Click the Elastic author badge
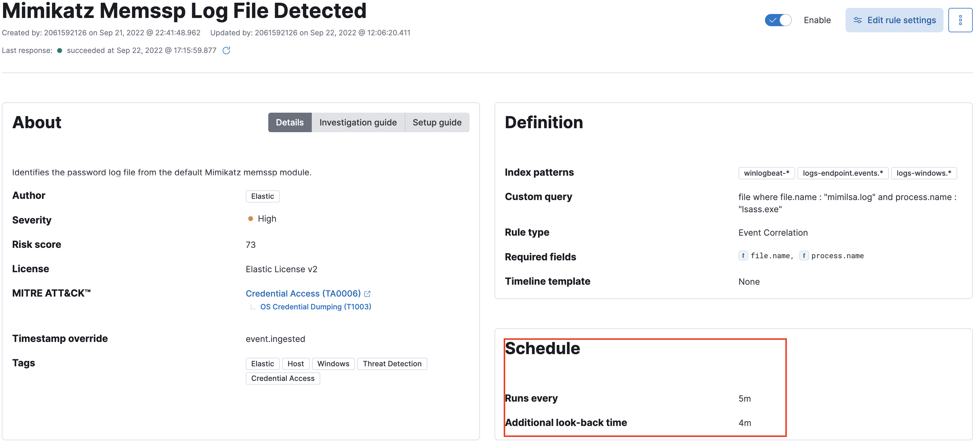Image resolution: width=980 pixels, height=447 pixels. coord(262,196)
